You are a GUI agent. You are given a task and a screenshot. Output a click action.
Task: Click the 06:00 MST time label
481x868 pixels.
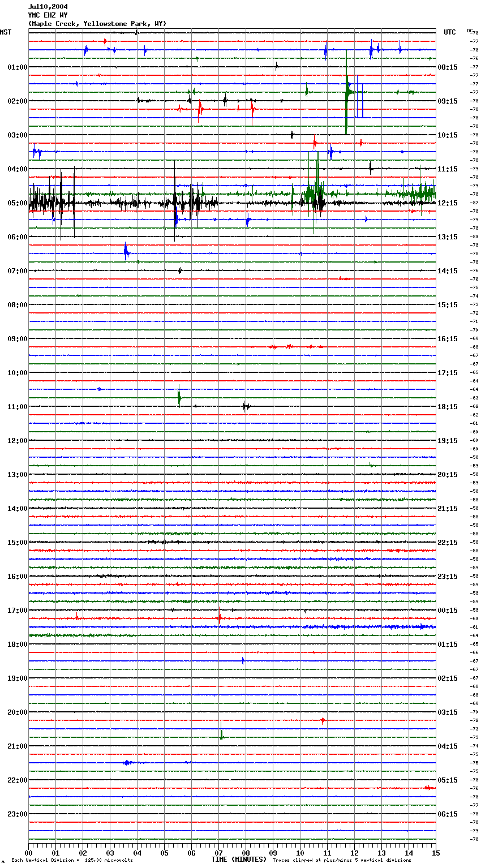click(18, 237)
